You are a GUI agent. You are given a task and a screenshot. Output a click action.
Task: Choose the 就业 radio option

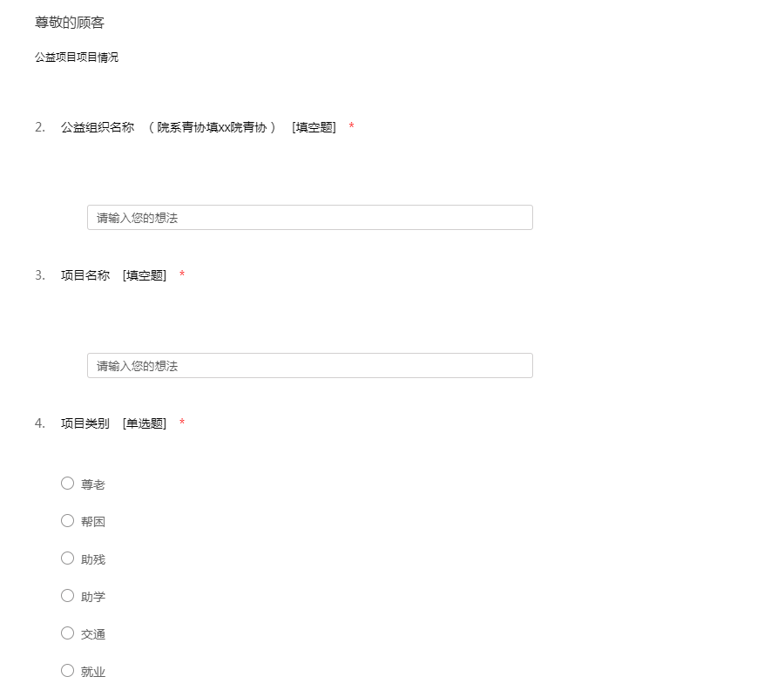coord(67,671)
